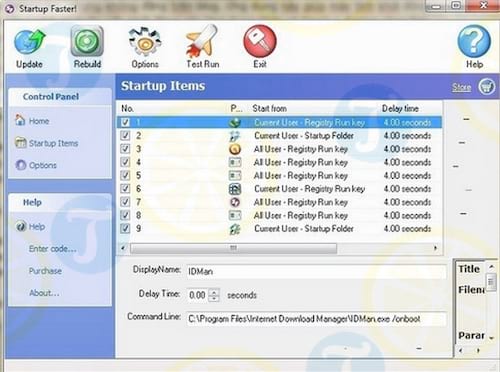Click the Startup Faster title bar app icon
The width and height of the screenshot is (500, 372).
click(10, 9)
